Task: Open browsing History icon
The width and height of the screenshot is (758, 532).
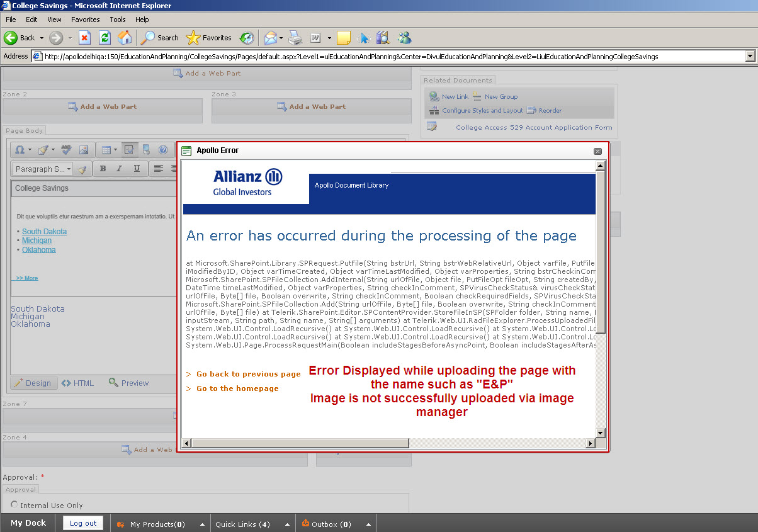Action: click(x=247, y=38)
